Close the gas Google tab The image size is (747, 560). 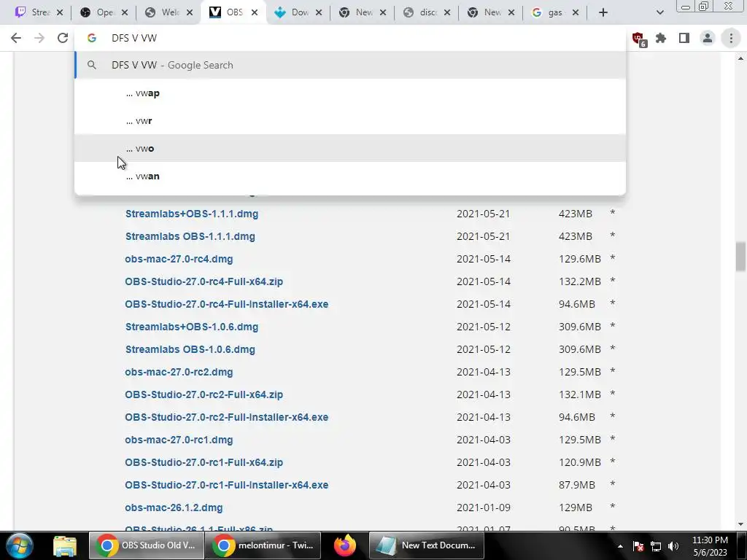click(576, 12)
